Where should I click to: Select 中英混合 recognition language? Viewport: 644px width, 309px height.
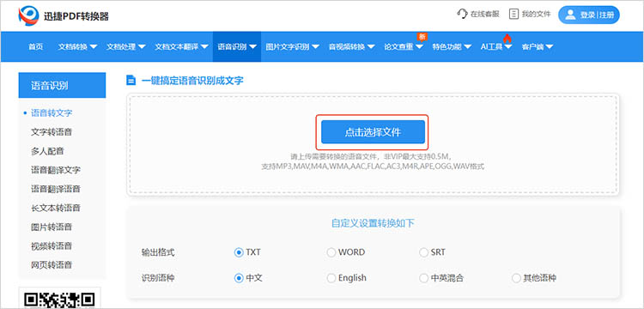point(423,278)
